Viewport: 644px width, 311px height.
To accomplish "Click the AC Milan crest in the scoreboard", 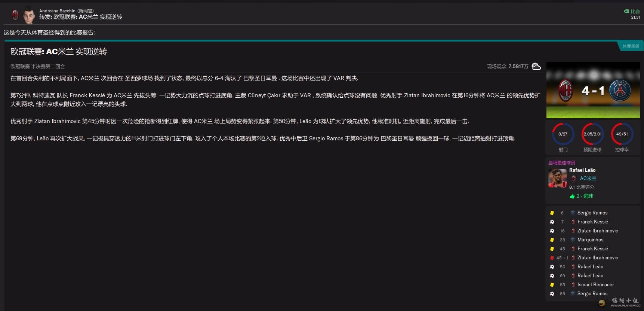I will (x=565, y=90).
